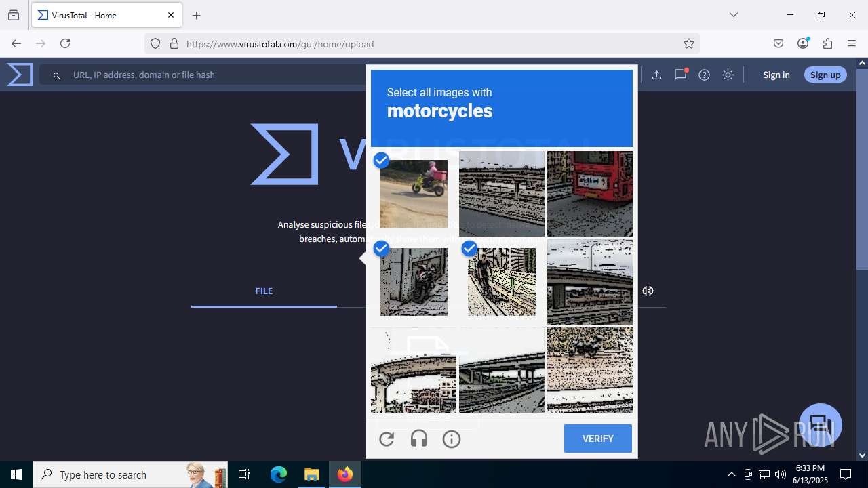The image size is (868, 488).
Task: Open the Windows notification center icon
Action: pyautogui.click(x=846, y=474)
